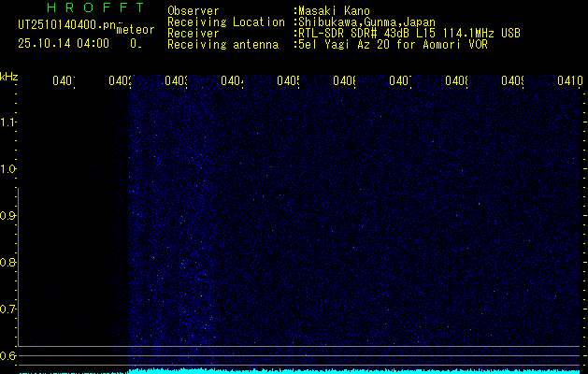Select the 0404 time marker
The height and width of the screenshot is (374, 588).
point(232,80)
